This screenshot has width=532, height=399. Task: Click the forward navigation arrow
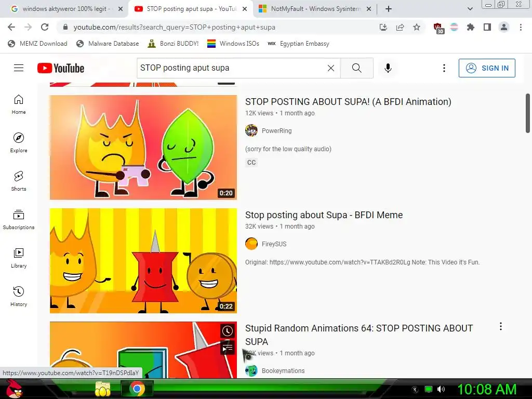click(x=28, y=27)
